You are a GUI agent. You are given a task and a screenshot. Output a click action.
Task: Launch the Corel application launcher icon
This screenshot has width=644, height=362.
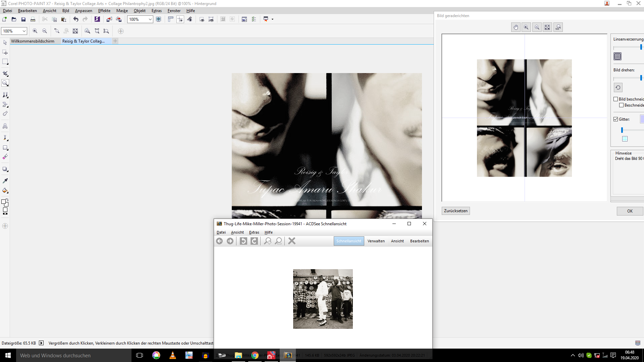coord(97,19)
